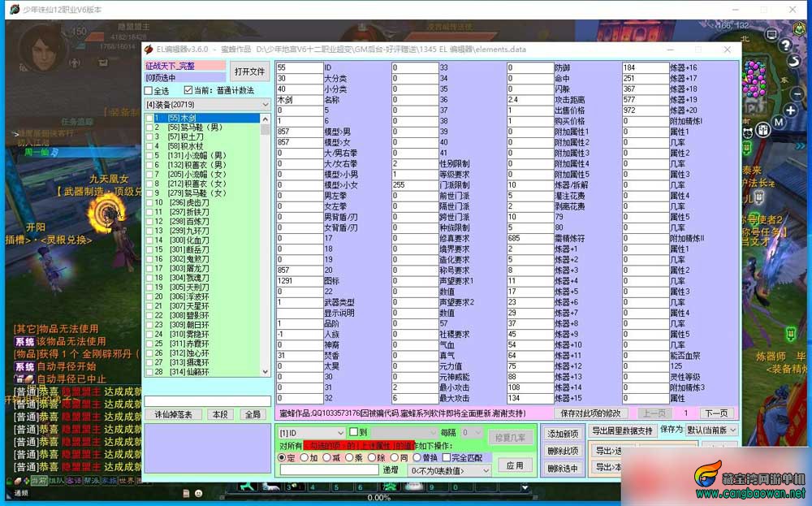
Task: Click the green lantern icon on right game edge
Action: [x=791, y=335]
